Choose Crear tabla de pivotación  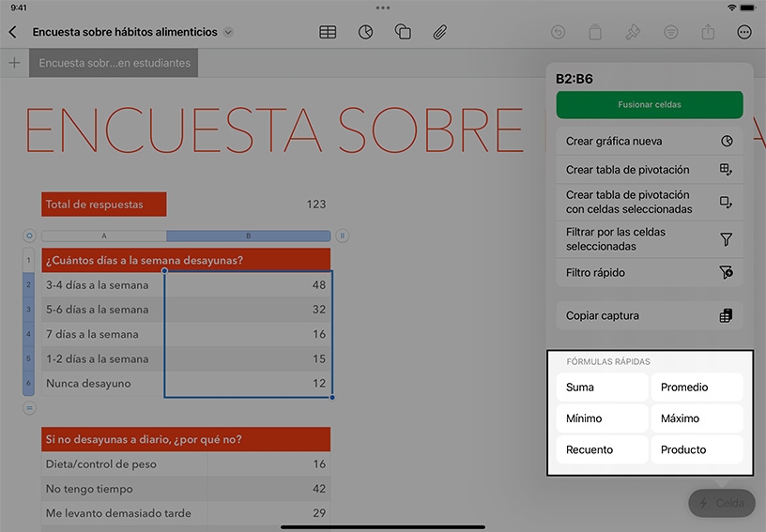click(650, 170)
